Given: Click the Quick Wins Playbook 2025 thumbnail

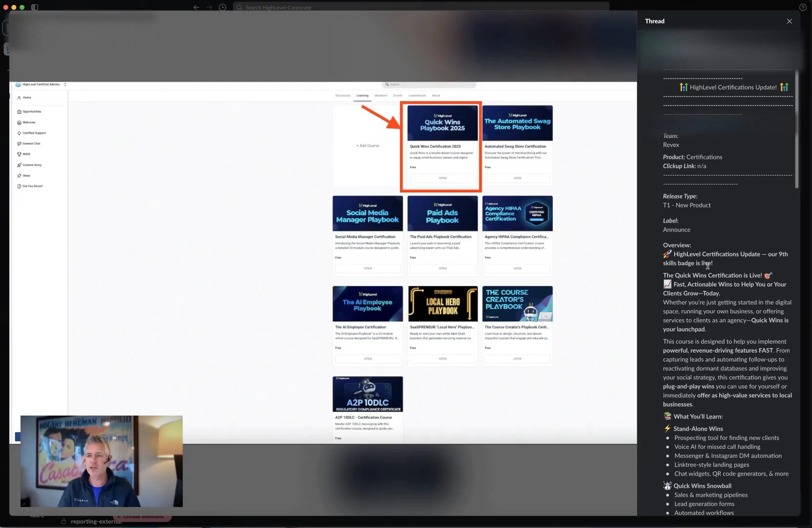Looking at the screenshot, I should point(443,123).
